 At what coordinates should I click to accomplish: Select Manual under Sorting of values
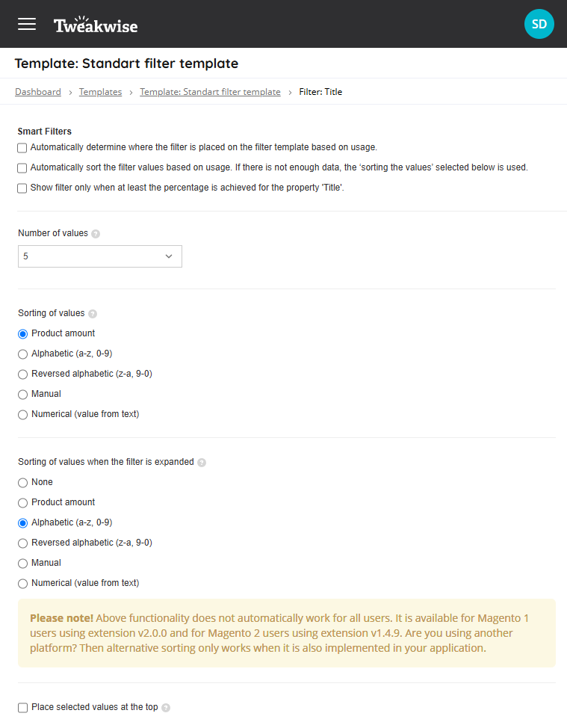click(x=22, y=395)
